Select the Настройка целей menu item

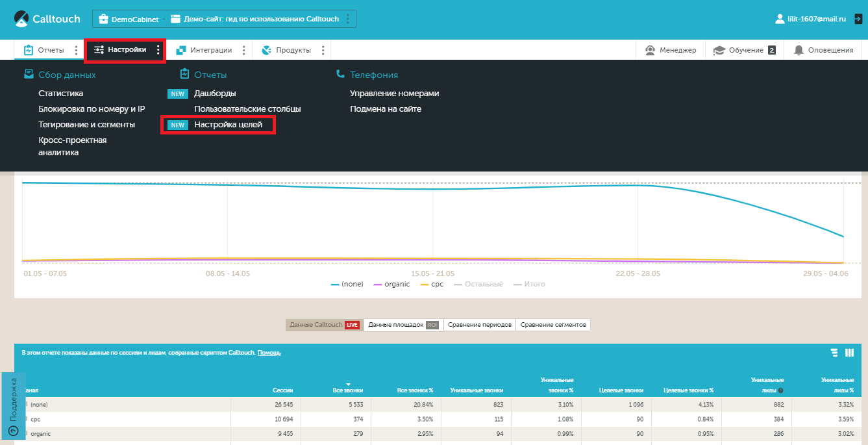tap(228, 124)
